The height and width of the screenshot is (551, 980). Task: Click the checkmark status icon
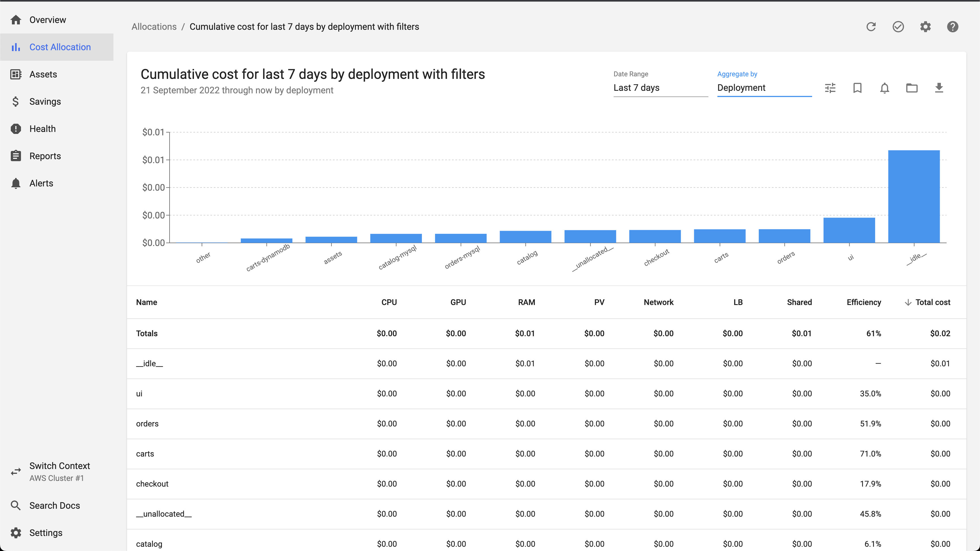point(898,27)
